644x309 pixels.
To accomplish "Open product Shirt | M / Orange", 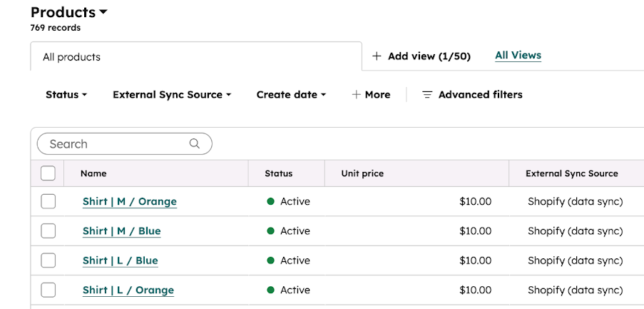I will (x=130, y=202).
